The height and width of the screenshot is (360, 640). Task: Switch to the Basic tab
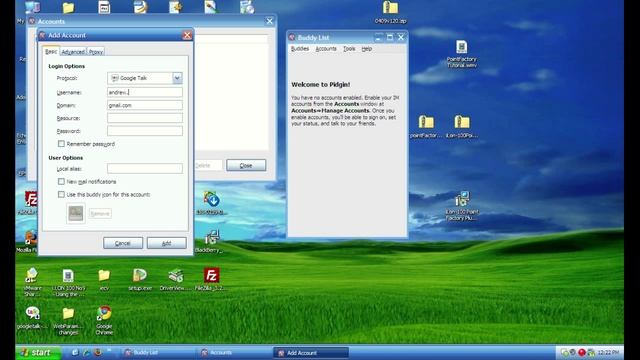coord(51,51)
